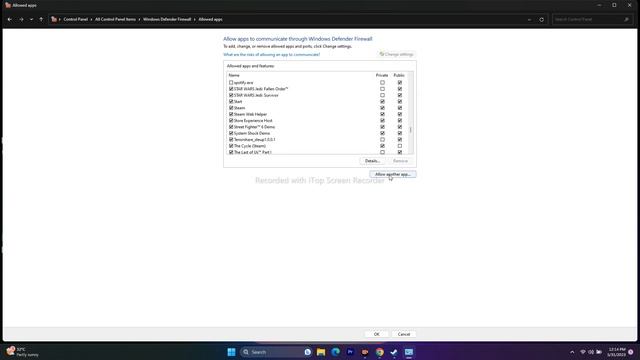Select The Last of Us Part I row

coord(317,152)
